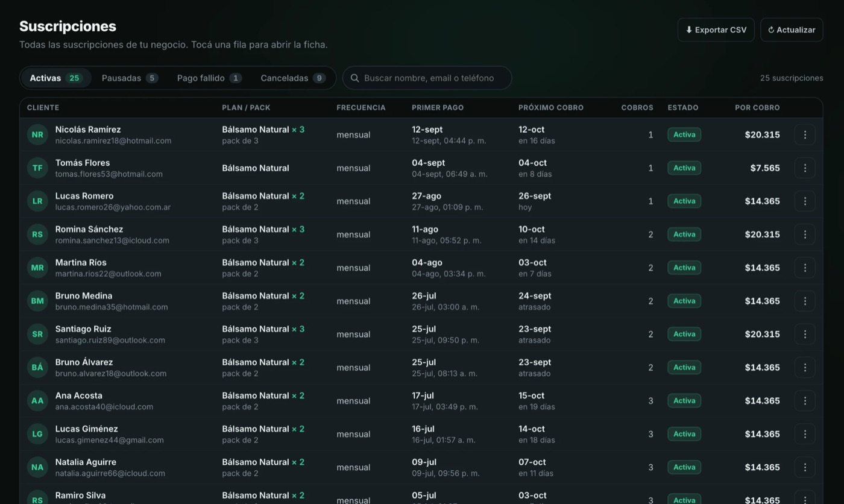Viewport: 844px width, 504px height.
Task: Click the TF avatar of Tomás Flores
Action: (37, 168)
